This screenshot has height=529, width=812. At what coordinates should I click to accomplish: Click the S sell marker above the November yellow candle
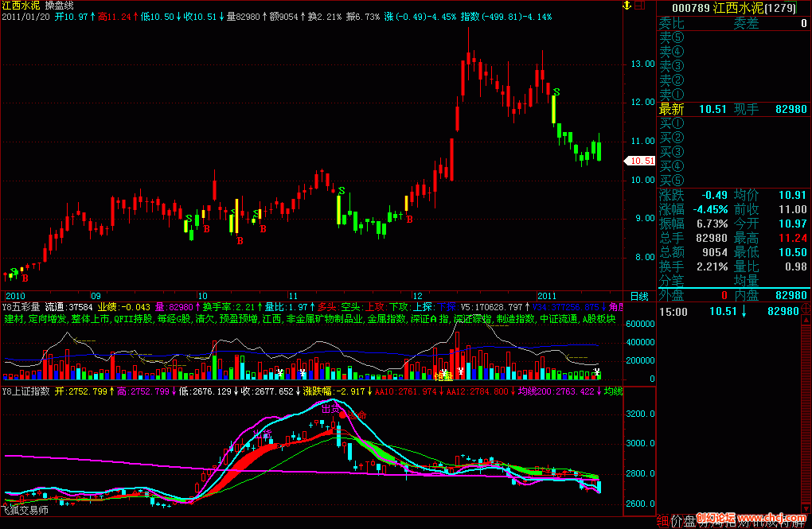click(342, 191)
